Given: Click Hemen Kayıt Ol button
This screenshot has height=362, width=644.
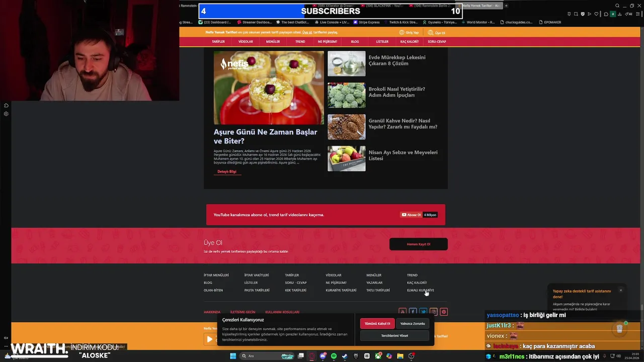Looking at the screenshot, I should tap(419, 244).
